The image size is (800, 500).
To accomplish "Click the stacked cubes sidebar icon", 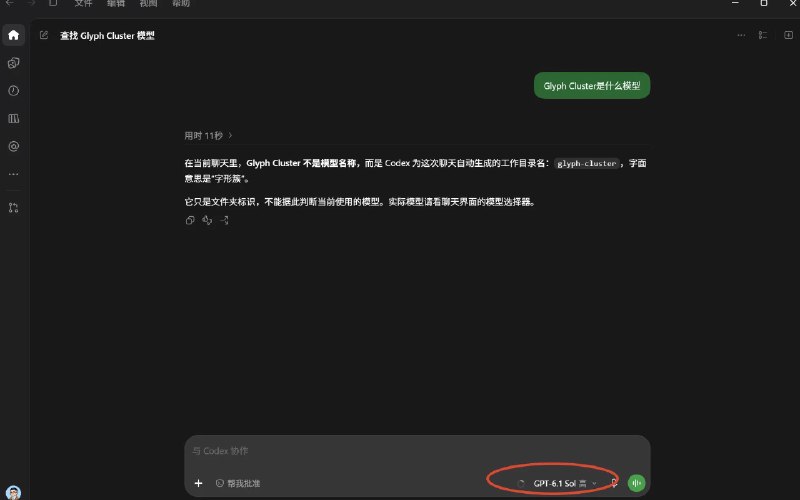I will (x=14, y=63).
